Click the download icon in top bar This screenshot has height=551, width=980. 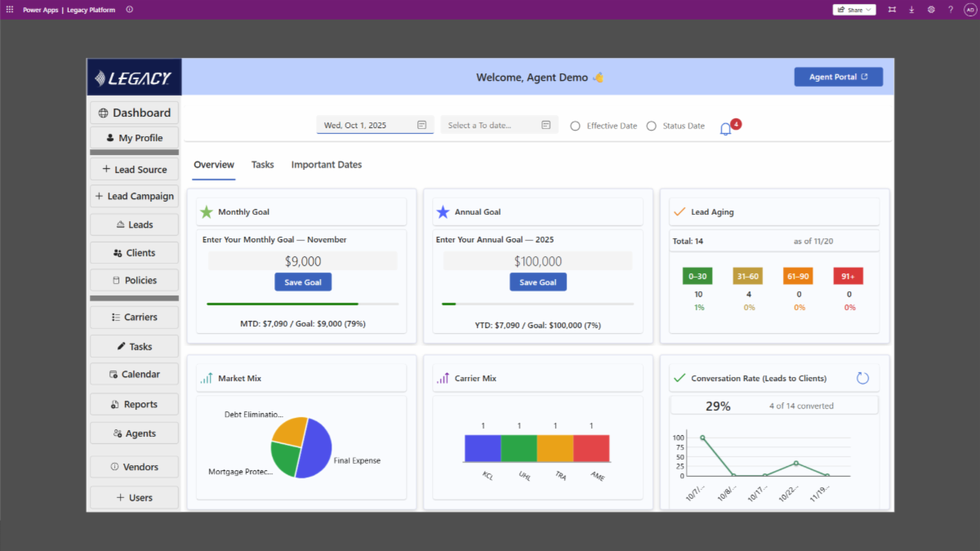911,10
